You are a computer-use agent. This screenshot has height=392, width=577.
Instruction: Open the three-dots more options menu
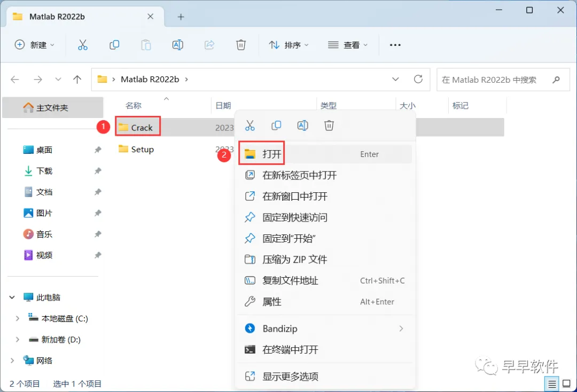395,45
